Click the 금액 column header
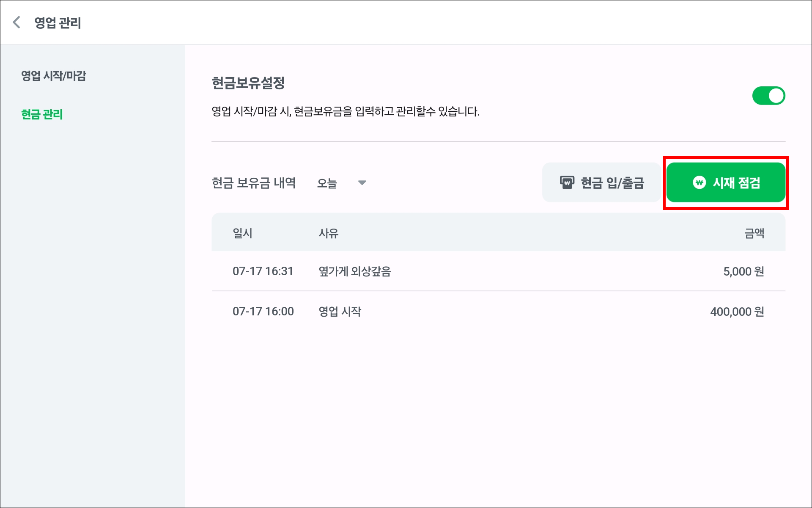 (754, 233)
